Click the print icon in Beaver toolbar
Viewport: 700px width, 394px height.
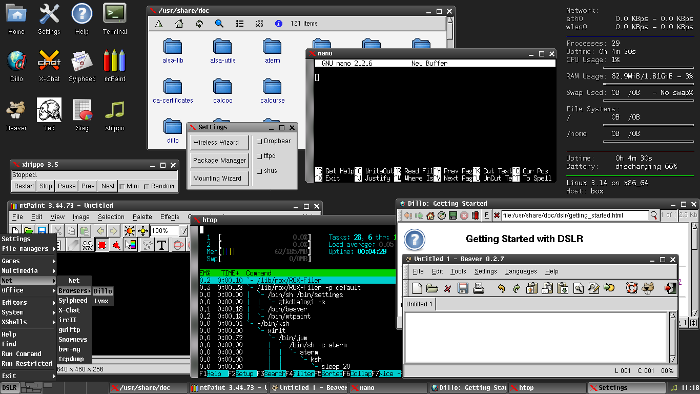click(x=478, y=288)
